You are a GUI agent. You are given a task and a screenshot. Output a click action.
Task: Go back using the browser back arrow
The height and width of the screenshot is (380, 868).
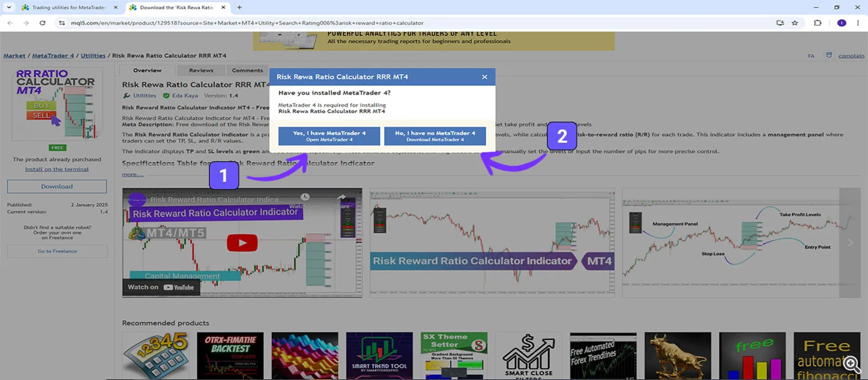coord(10,23)
